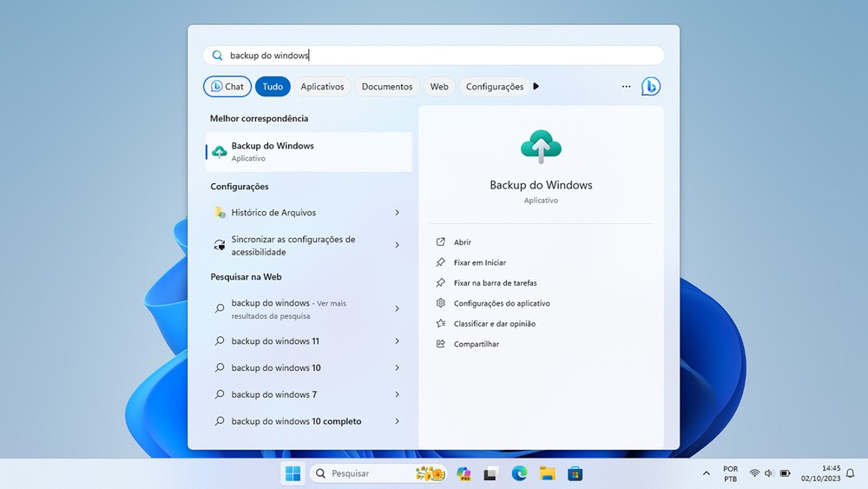Image resolution: width=868 pixels, height=489 pixels.
Task: Open the date and time clock
Action: [x=820, y=473]
